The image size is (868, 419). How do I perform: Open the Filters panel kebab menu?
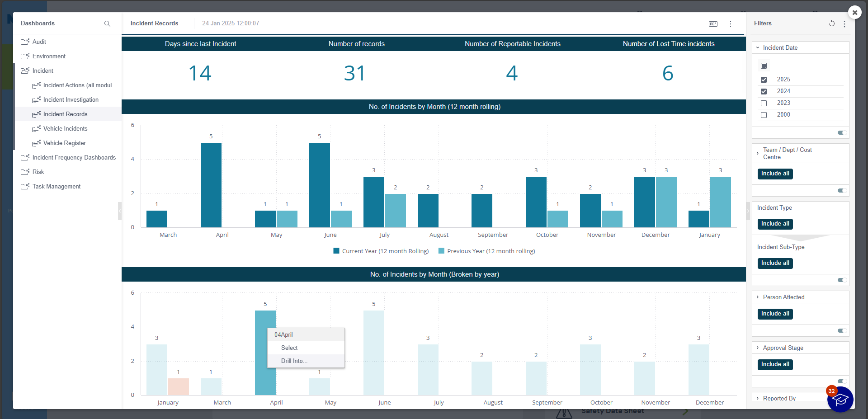point(844,24)
